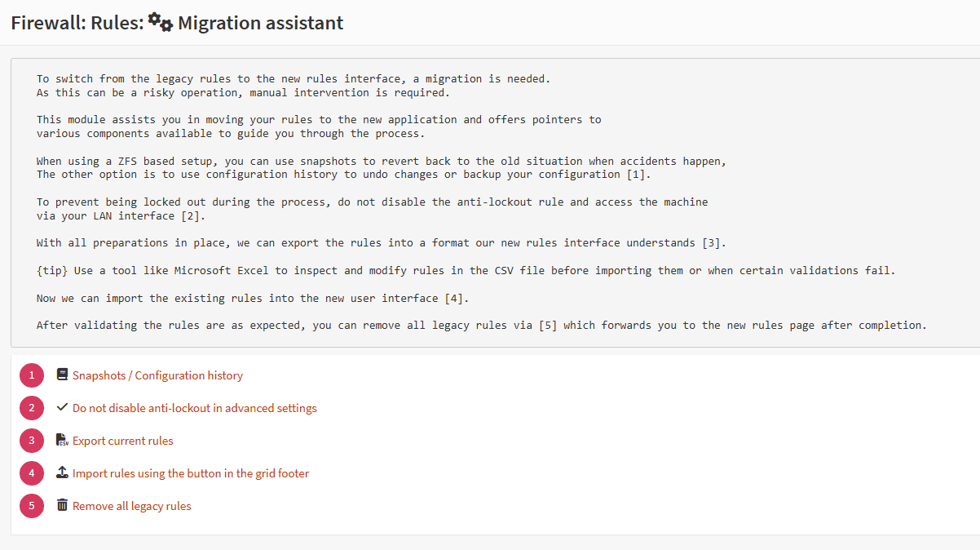The height and width of the screenshot is (550, 980).
Task: Click the Export current rules link
Action: click(x=122, y=441)
